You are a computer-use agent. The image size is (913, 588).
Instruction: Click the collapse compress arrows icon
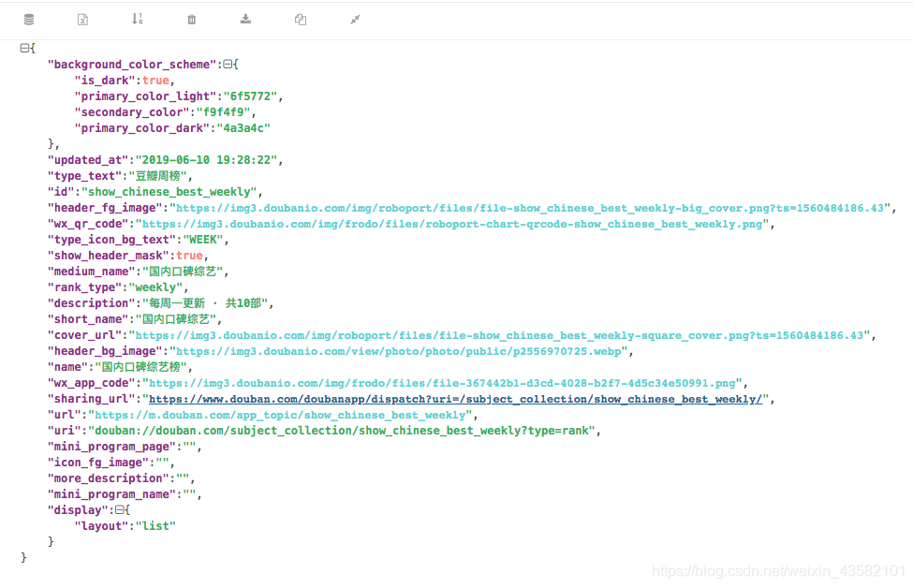[355, 20]
